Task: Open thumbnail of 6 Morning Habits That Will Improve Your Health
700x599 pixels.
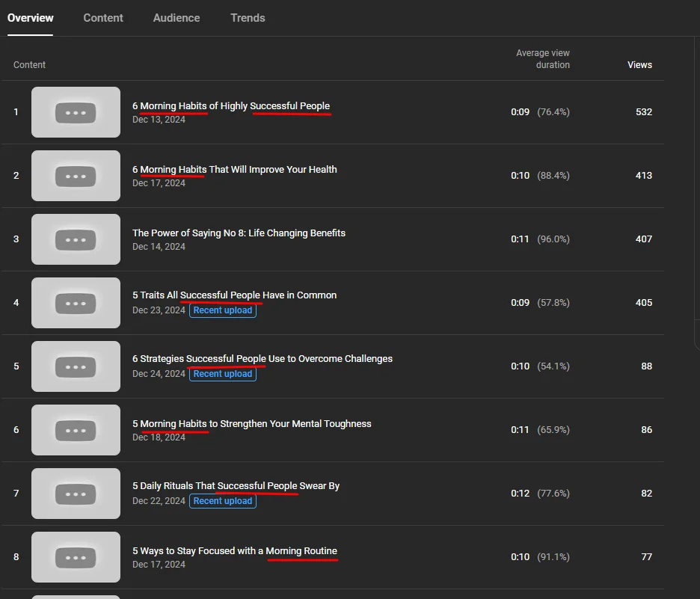Action: (76, 176)
